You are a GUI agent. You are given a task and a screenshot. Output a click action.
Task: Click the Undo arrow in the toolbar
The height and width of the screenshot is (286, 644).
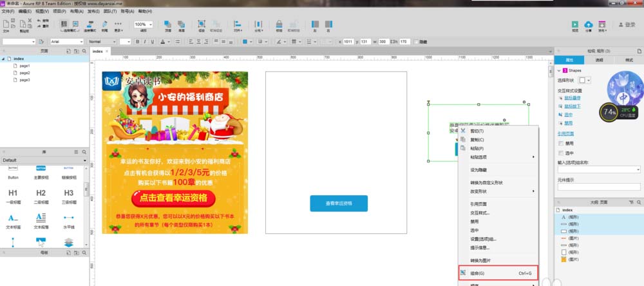click(39, 20)
